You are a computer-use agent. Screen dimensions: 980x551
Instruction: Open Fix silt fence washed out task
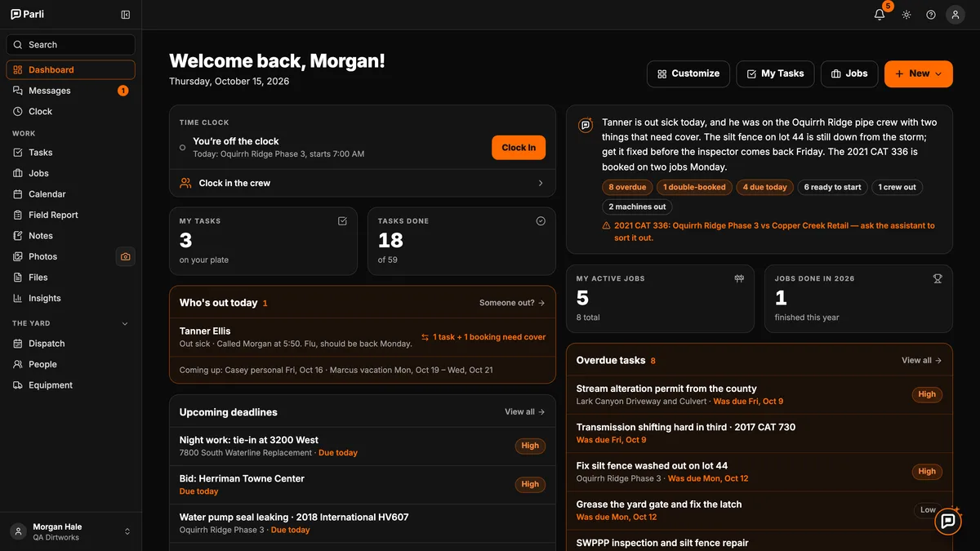click(x=759, y=472)
